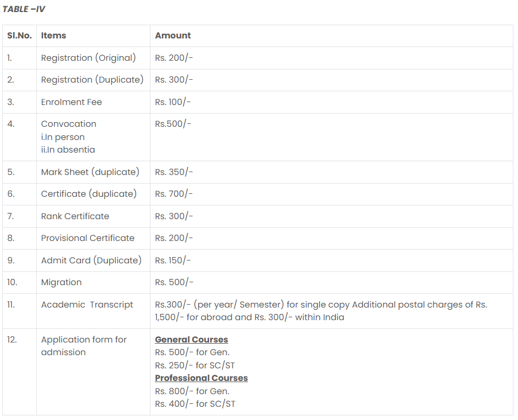Click the underlined Professional Courses heading
518x420 pixels.
(x=201, y=378)
